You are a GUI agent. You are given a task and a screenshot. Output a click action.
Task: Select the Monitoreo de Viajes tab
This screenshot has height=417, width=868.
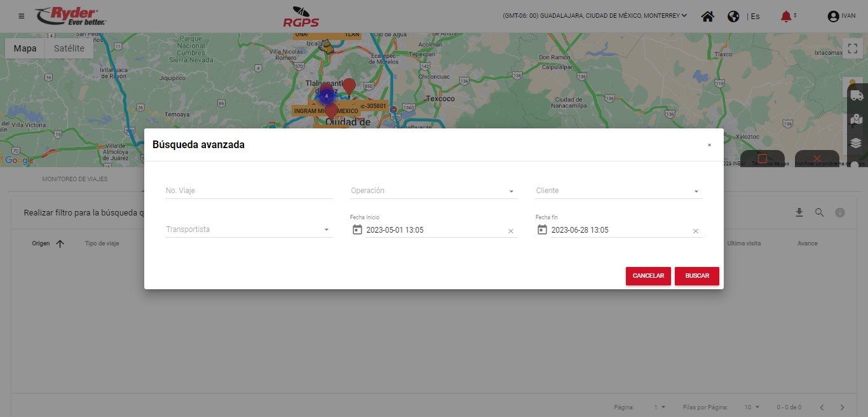(x=75, y=179)
